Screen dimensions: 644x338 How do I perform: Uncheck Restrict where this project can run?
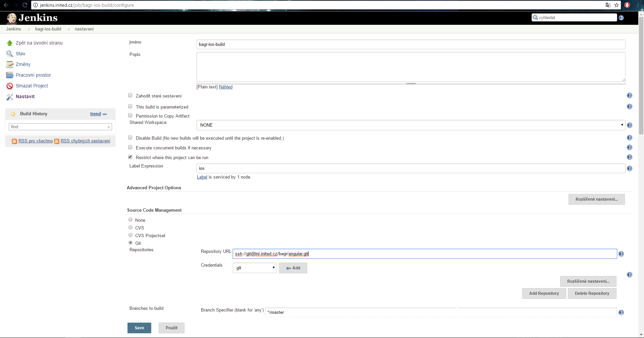(x=130, y=157)
